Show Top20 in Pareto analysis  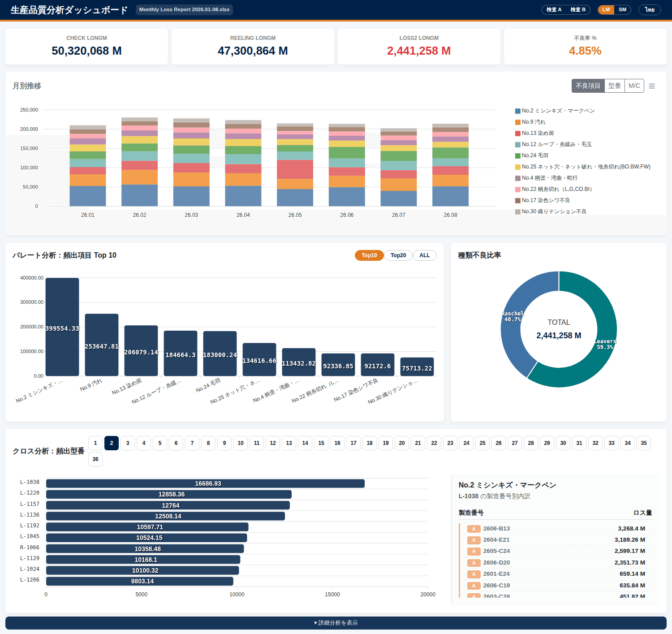coord(398,255)
